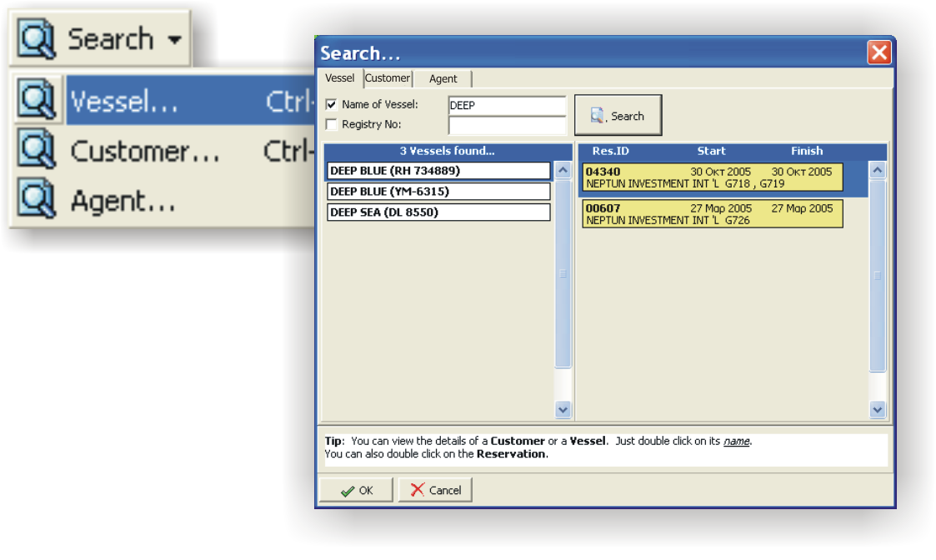Click the Search button in dialog
This screenshot has width=936, height=560.
click(618, 115)
